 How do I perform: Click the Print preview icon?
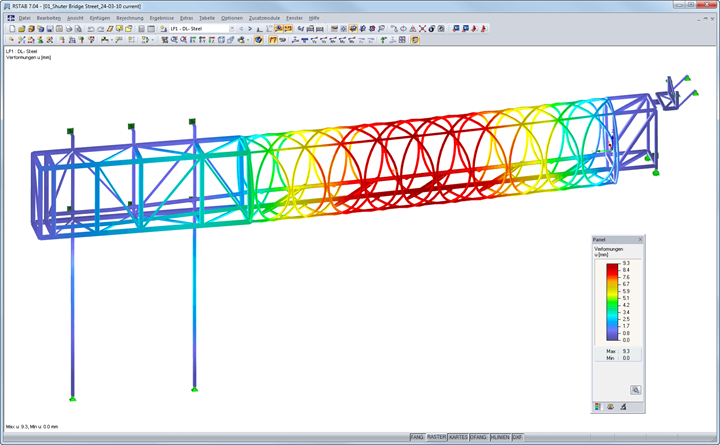(79, 28)
